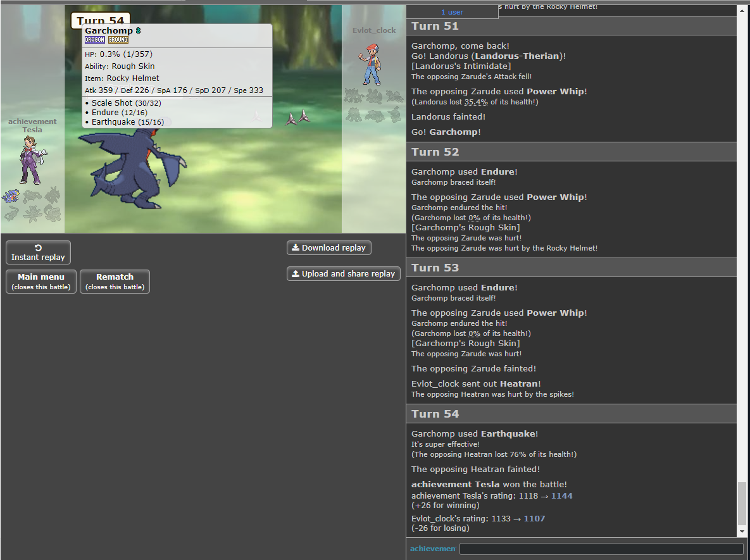Screen dimensions: 750x560
Task: Click Download replay button
Action: (x=328, y=247)
